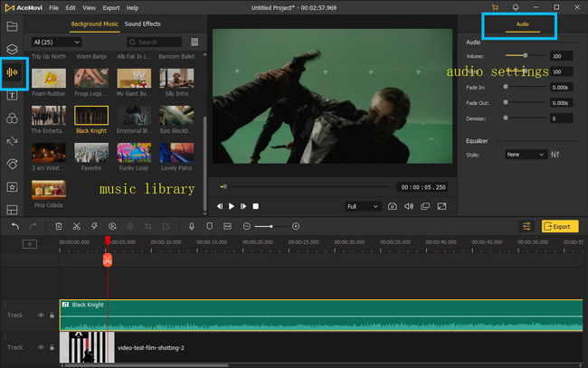The width and height of the screenshot is (588, 368).
Task: Select the Pina Colada music thumbnail
Action: (49, 190)
